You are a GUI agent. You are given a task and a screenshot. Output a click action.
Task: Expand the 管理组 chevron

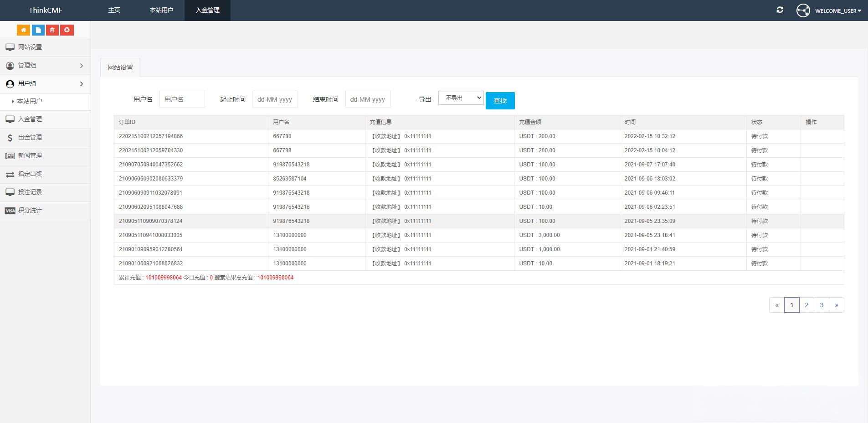click(x=82, y=66)
